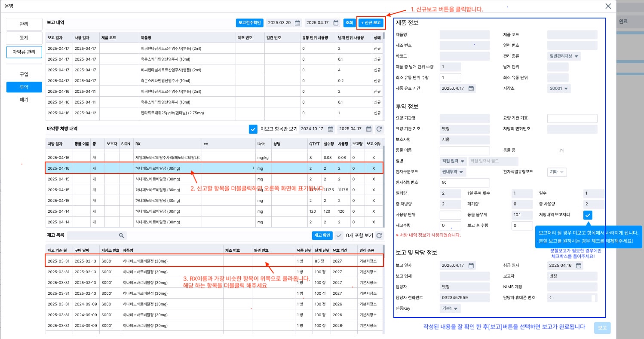This screenshot has height=339, width=644.
Task: Click the 동물 이름 input field
Action: pyautogui.click(x=465, y=151)
